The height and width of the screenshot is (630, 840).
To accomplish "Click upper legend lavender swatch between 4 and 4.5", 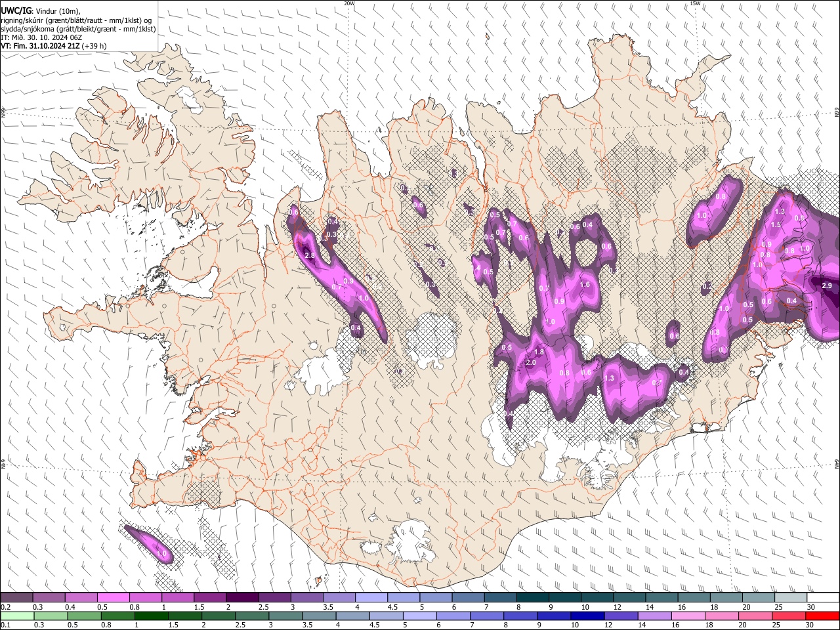I will click(371, 598).
